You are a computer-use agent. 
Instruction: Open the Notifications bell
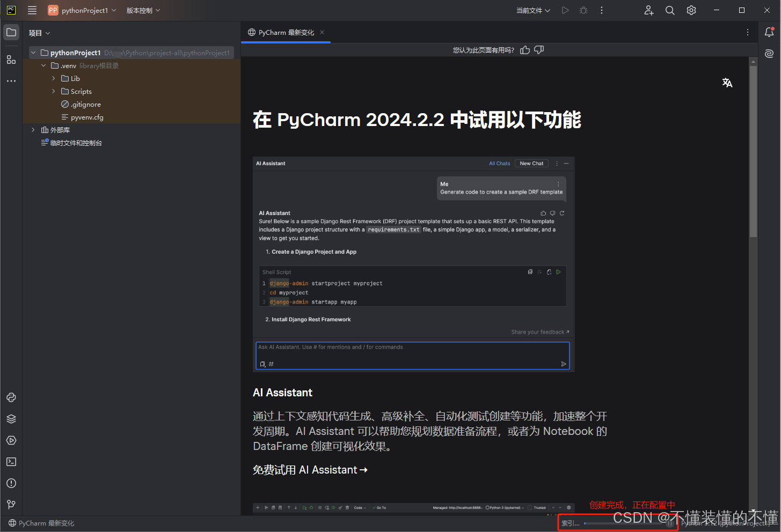pyautogui.click(x=769, y=32)
